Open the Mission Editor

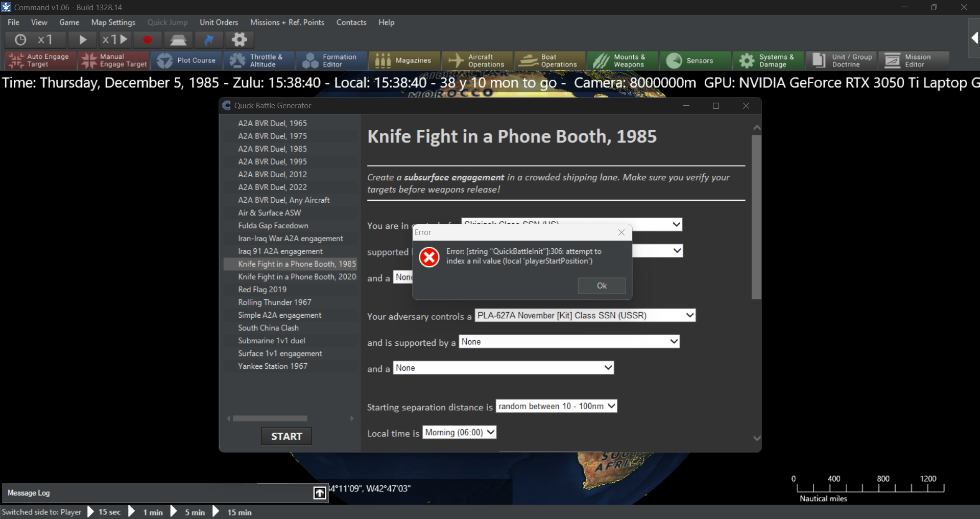tap(914, 60)
